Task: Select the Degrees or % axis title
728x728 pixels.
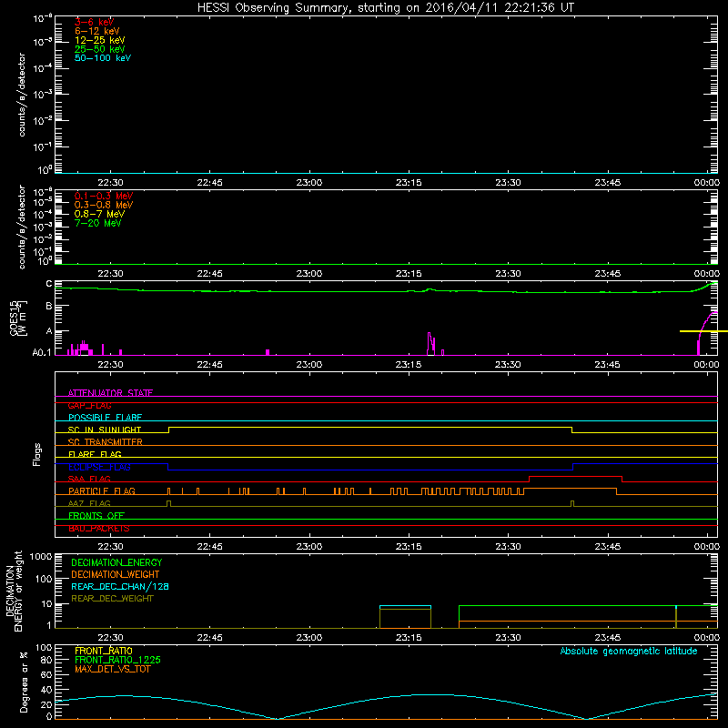Action: [x=24, y=682]
